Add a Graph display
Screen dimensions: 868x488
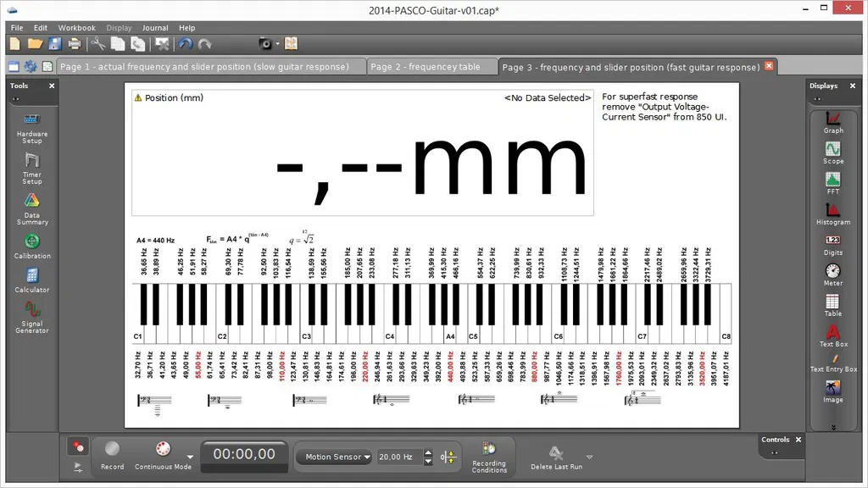[x=832, y=122]
